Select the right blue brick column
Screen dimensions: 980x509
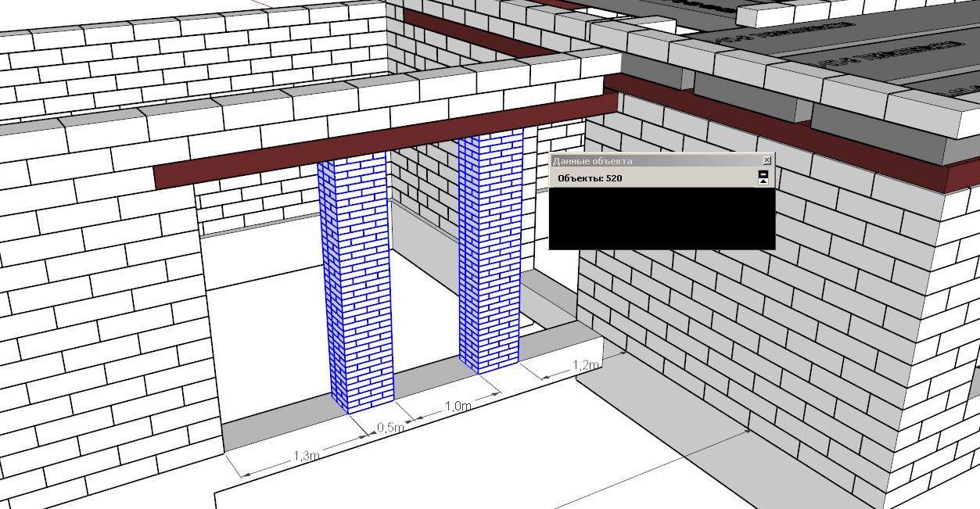pos(490,250)
